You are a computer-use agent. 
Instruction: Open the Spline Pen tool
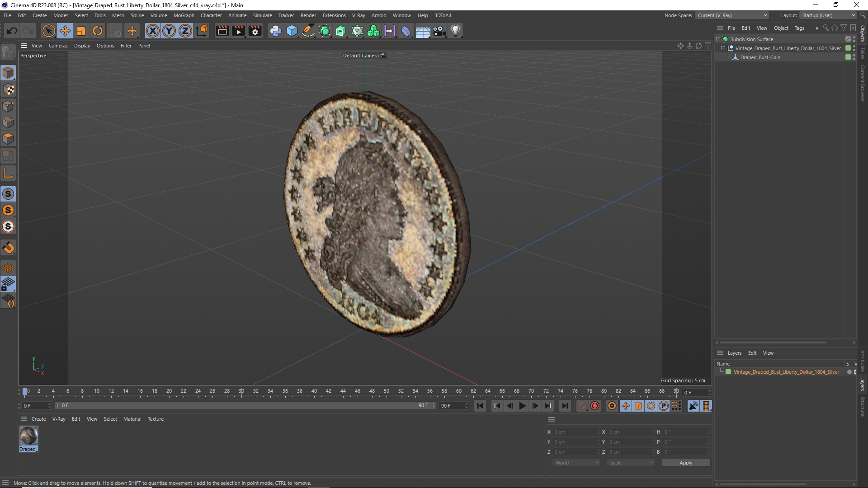308,31
